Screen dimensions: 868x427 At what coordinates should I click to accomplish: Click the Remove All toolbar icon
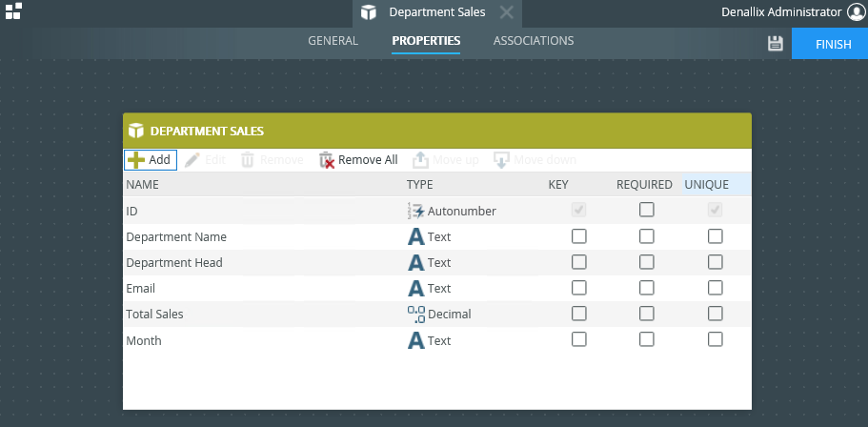click(x=327, y=160)
